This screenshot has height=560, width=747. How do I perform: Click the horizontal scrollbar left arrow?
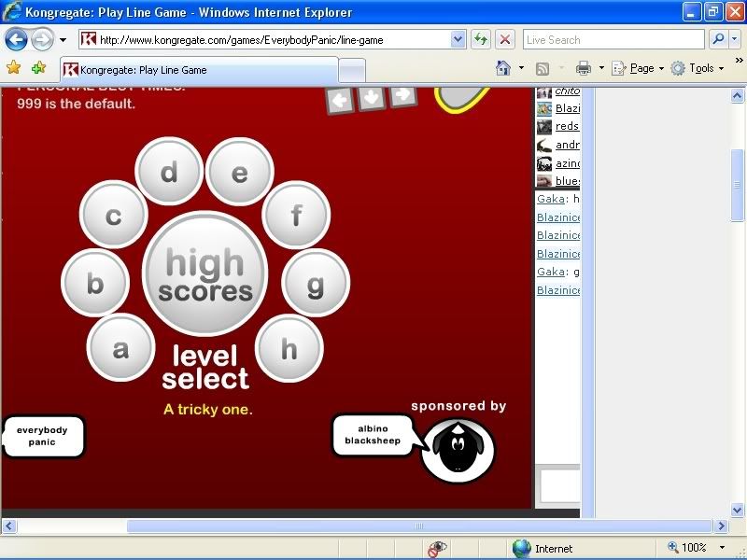9,525
